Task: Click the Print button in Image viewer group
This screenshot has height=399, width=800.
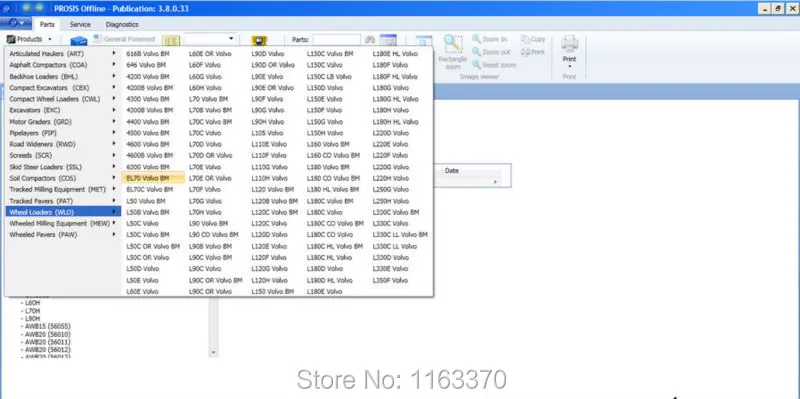Action: tap(532, 52)
